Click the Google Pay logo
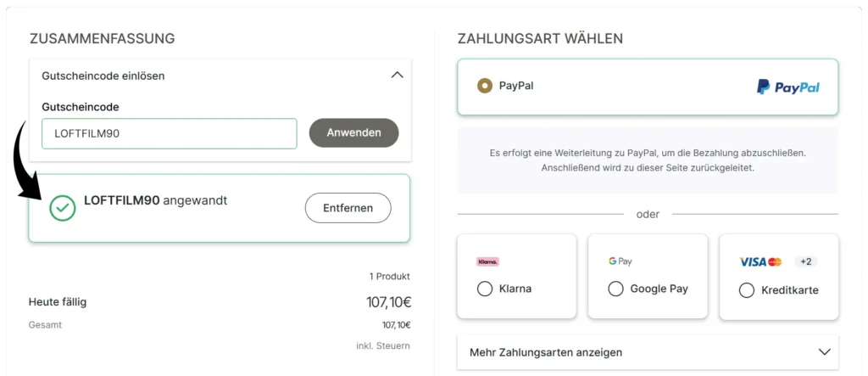Screen dimensions: 868x376 (x=620, y=261)
